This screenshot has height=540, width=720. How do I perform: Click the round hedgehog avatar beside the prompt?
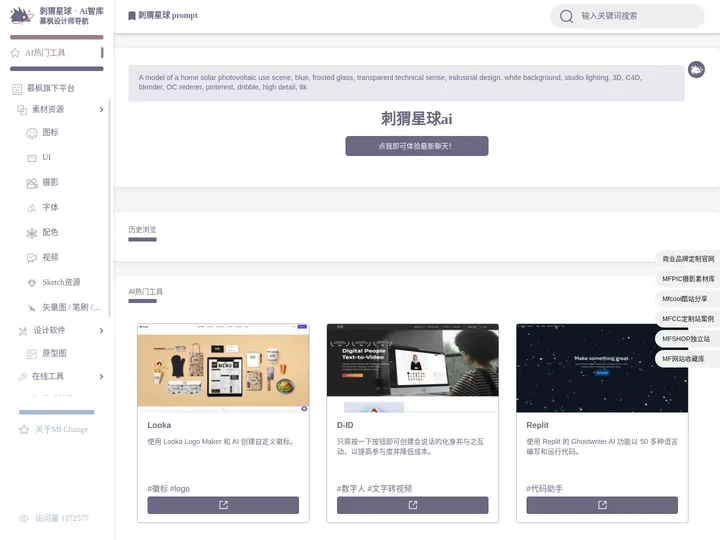[696, 70]
